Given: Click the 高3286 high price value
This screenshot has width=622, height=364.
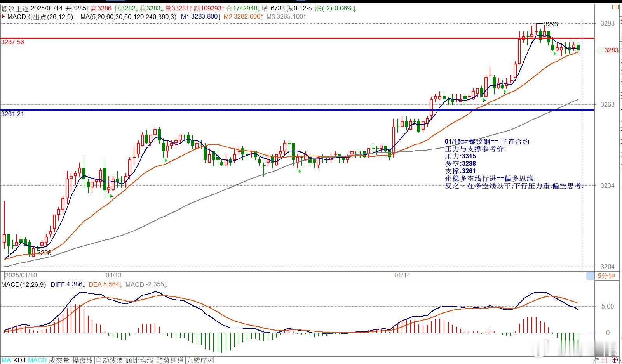Looking at the screenshot, I should click(x=101, y=8).
